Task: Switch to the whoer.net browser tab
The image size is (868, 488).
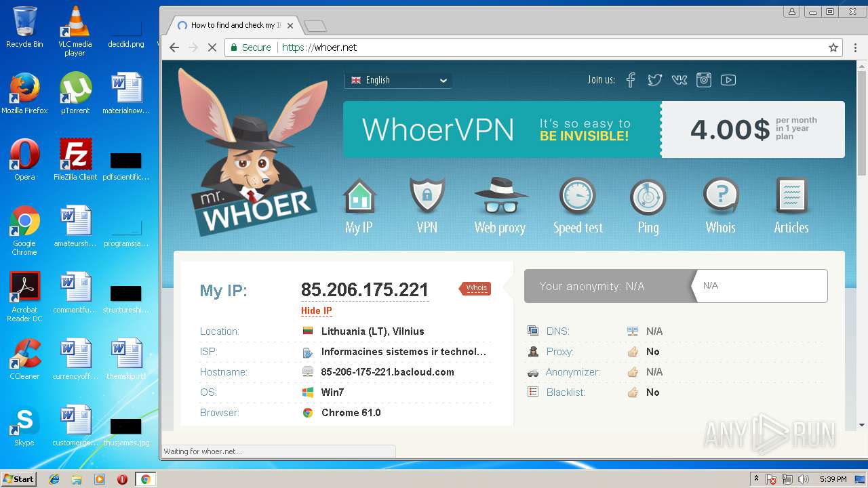Action: coord(234,26)
